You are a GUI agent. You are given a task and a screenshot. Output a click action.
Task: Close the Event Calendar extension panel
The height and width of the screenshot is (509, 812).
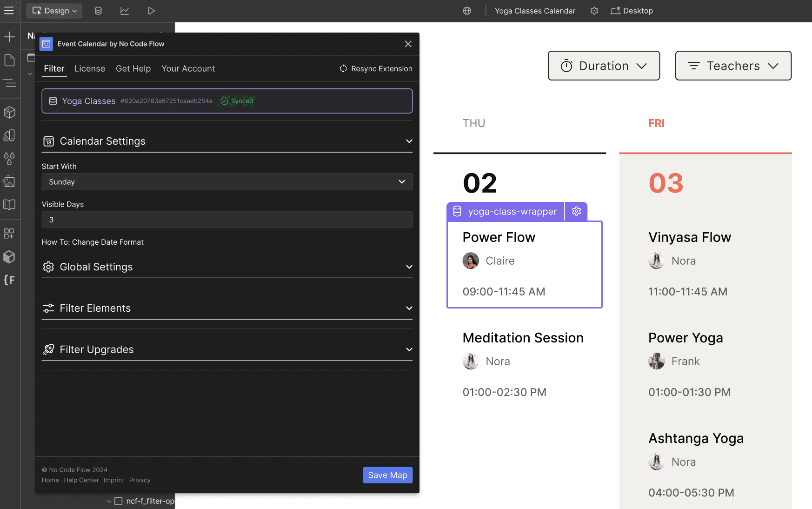(408, 44)
